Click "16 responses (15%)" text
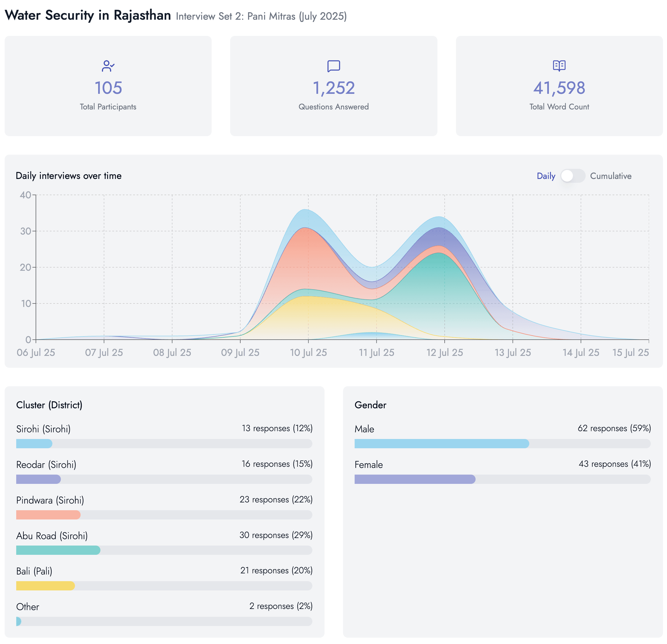Screen dimensions: 667x644 click(x=277, y=464)
